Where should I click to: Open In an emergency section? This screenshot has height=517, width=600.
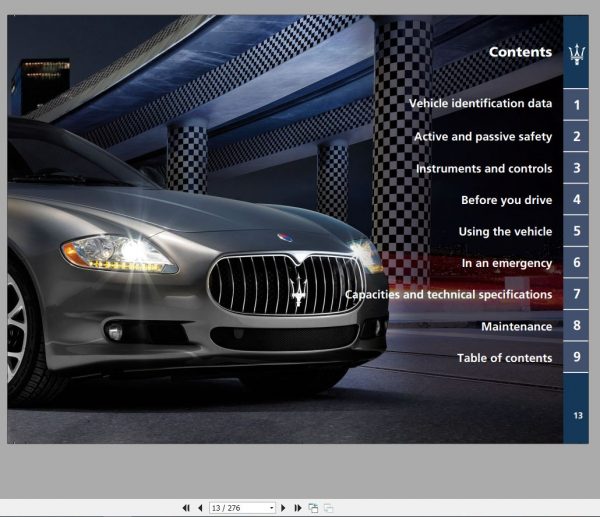tap(507, 263)
